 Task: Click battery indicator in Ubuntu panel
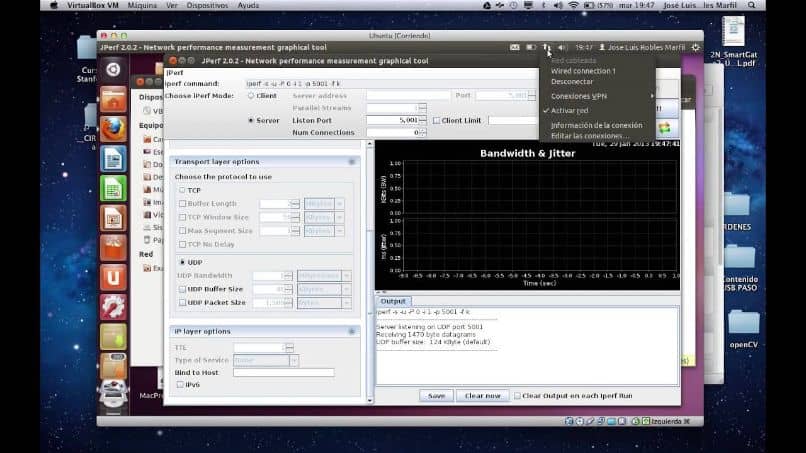(531, 47)
